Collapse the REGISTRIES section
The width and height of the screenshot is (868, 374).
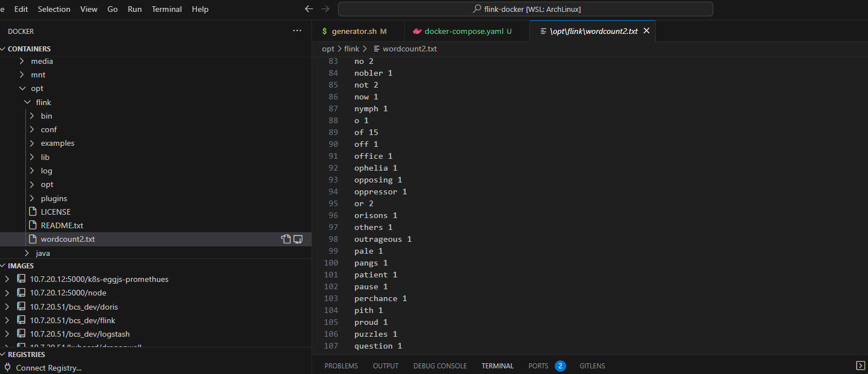click(3, 355)
